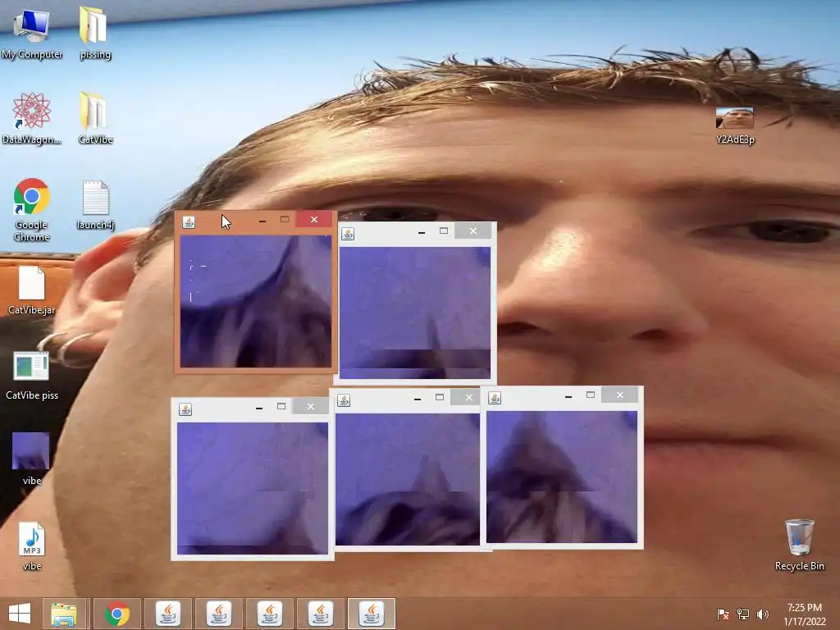Select the CatVibe.jar file icon
Viewport: 840px width, 630px height.
pyautogui.click(x=32, y=290)
